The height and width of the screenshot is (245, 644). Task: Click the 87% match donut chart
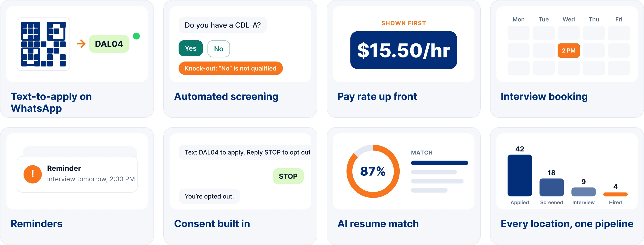pos(373,171)
